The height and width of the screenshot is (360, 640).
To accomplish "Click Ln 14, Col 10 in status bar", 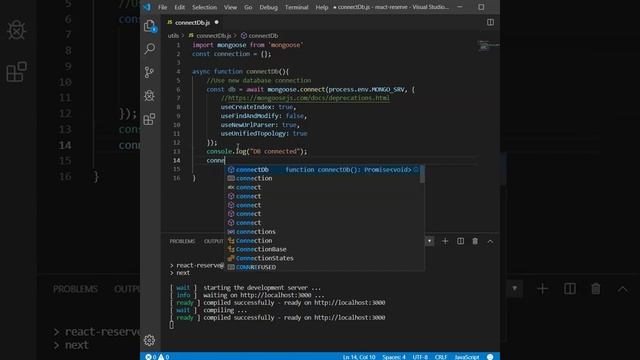I will pos(359,357).
